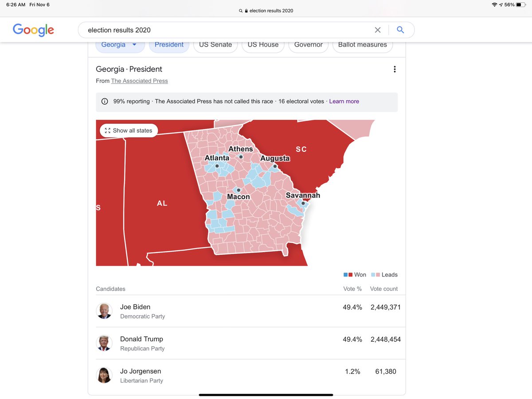
Task: Tap Jo Jorgensen's candidate photo
Action: click(104, 375)
